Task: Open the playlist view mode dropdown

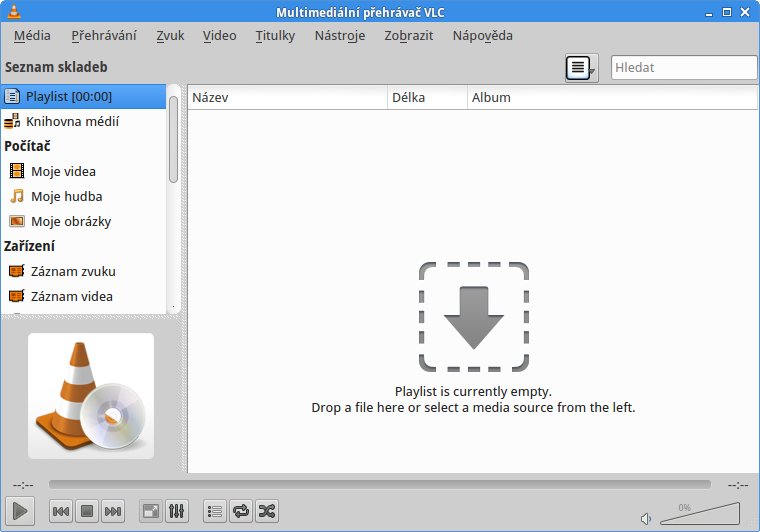Action: 582,68
